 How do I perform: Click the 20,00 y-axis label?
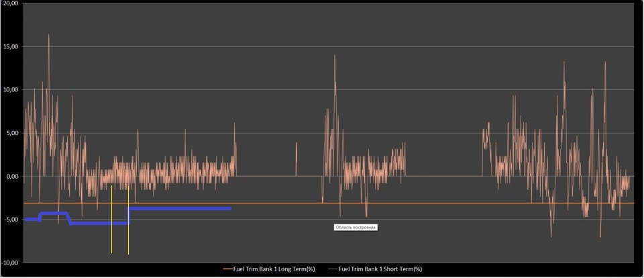9,3
